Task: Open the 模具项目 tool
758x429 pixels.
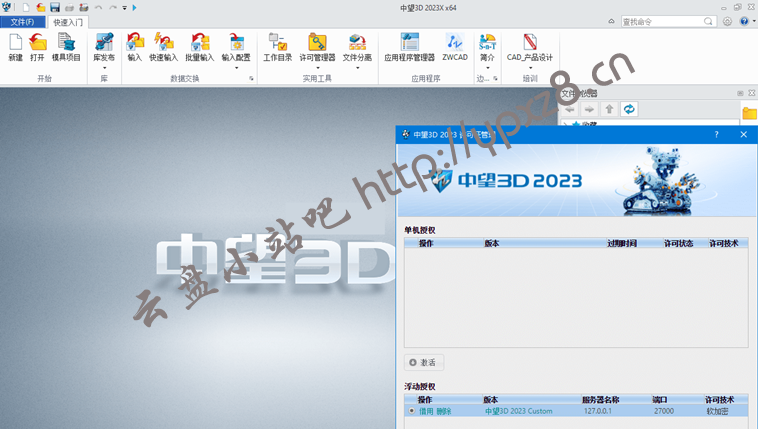Action: [x=66, y=47]
